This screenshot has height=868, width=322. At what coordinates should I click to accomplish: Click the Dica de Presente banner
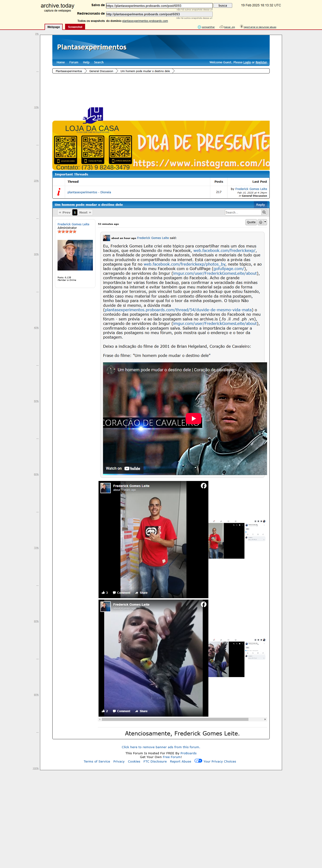[x=161, y=145]
